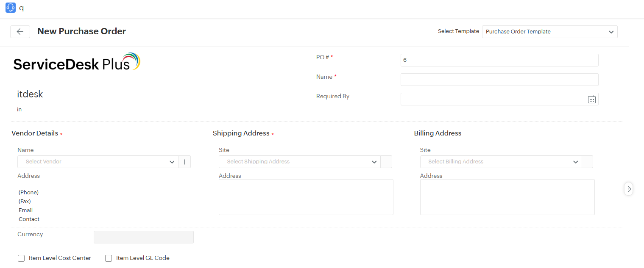Open the Select Template dropdown
644x268 pixels.
coord(549,32)
